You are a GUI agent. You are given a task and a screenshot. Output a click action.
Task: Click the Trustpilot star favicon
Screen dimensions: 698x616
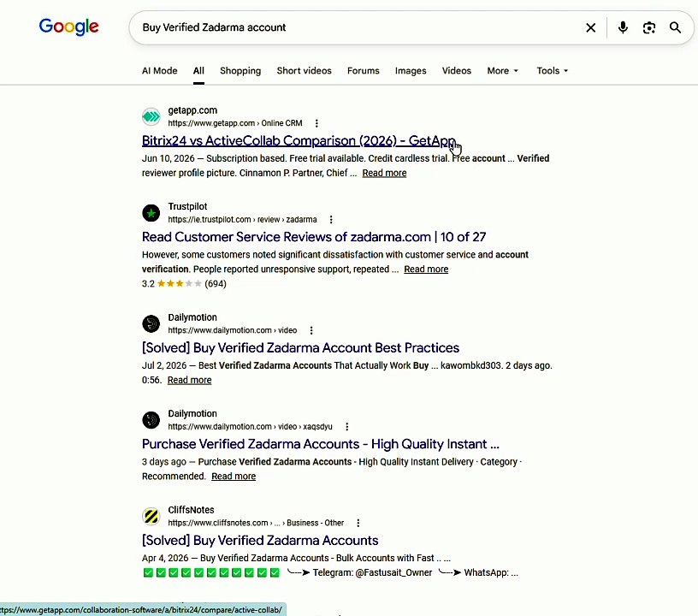point(151,213)
